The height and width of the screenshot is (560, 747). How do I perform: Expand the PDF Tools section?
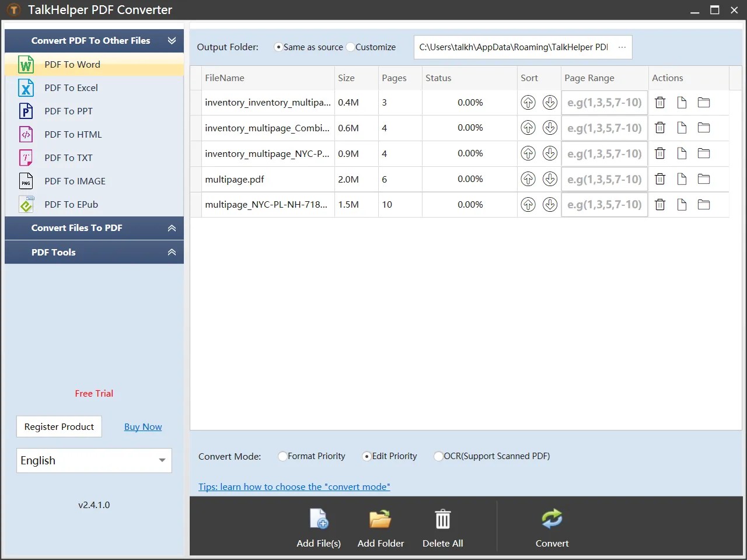pos(171,252)
